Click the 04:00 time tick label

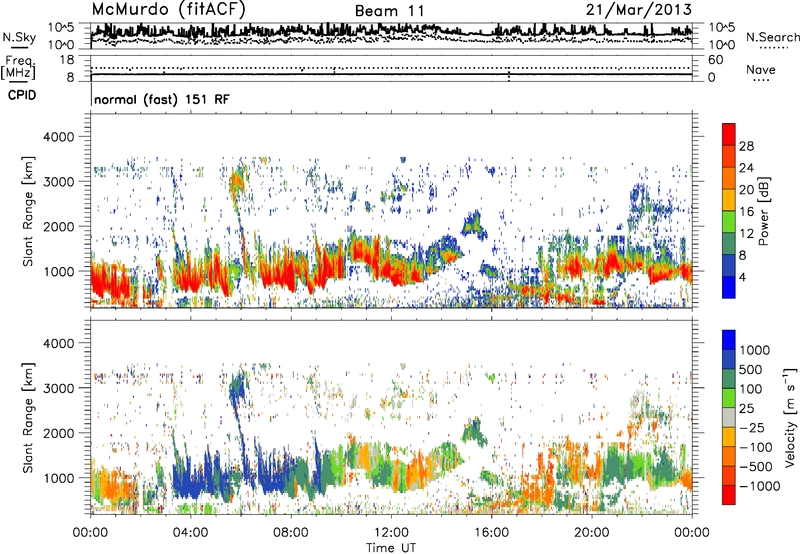click(x=190, y=533)
